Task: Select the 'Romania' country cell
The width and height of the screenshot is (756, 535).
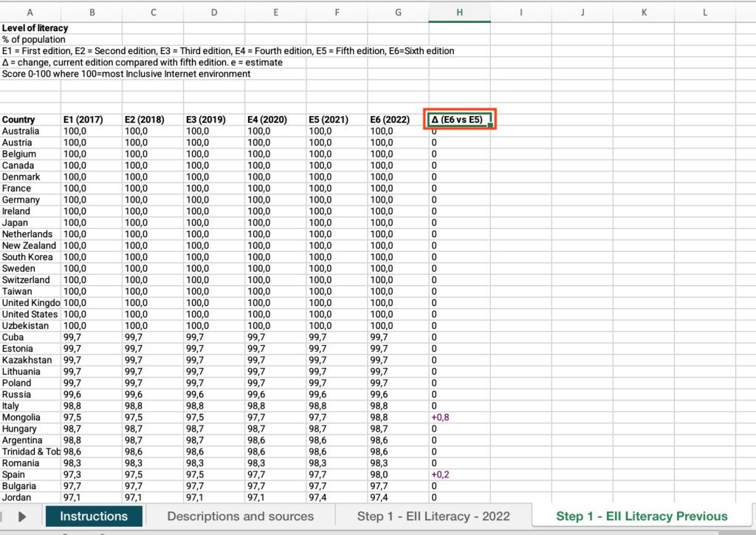Action: [x=30, y=463]
